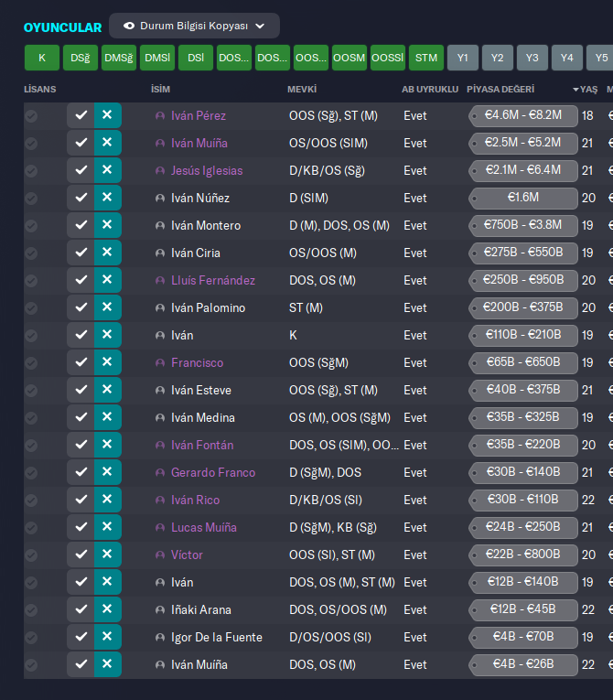This screenshot has width=613, height=700.
Task: Click the X button for Iván Núñez
Action: pos(108,198)
